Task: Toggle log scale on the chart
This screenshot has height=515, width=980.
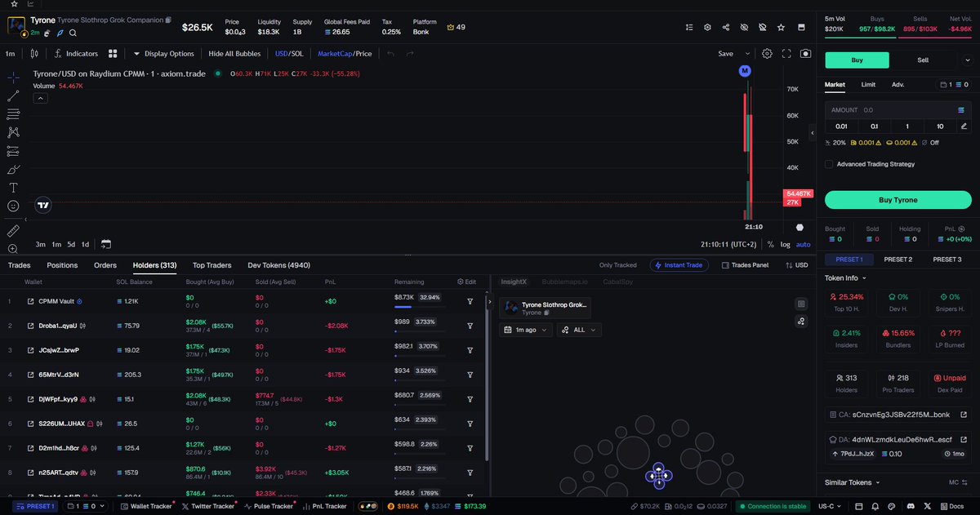Action: (785, 244)
